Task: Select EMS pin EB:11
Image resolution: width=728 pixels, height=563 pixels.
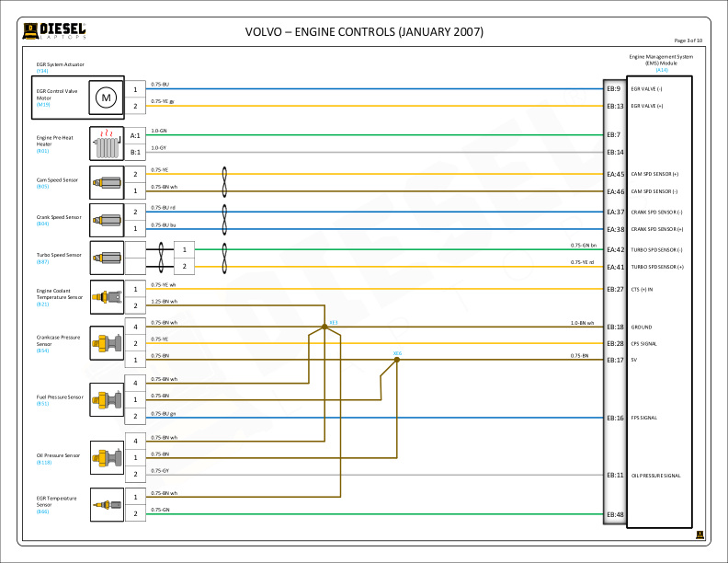Action: pos(615,476)
